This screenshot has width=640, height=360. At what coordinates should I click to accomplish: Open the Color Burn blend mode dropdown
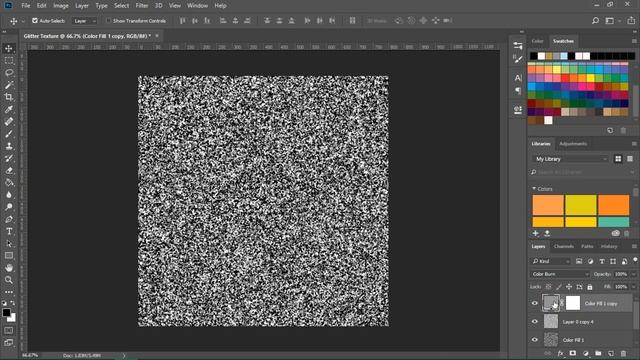(x=560, y=274)
